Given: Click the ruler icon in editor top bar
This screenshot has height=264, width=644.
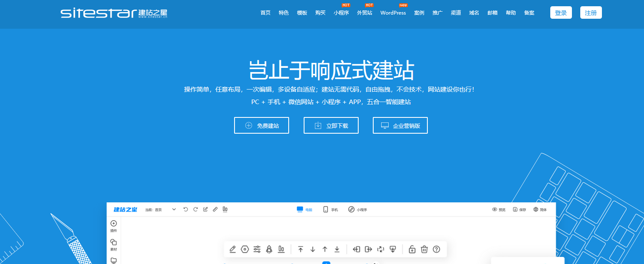Looking at the screenshot, I should click(215, 209).
